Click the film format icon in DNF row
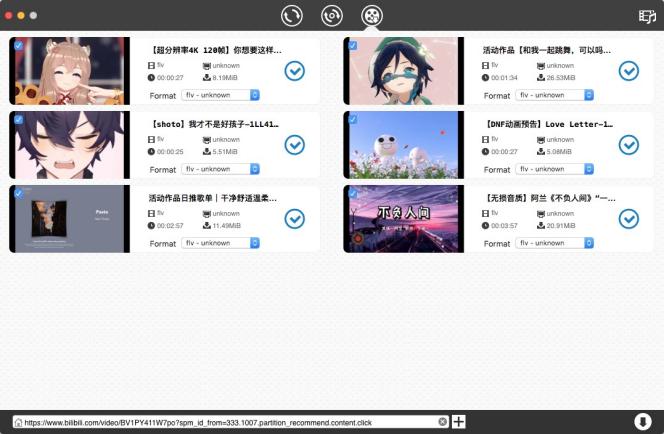This screenshot has width=664, height=434. point(485,140)
